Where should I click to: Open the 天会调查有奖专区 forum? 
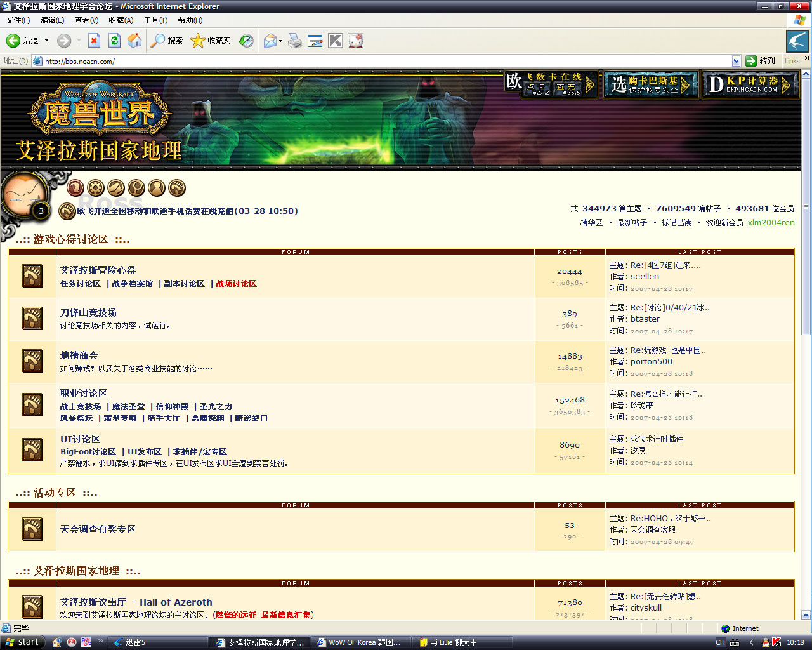98,529
